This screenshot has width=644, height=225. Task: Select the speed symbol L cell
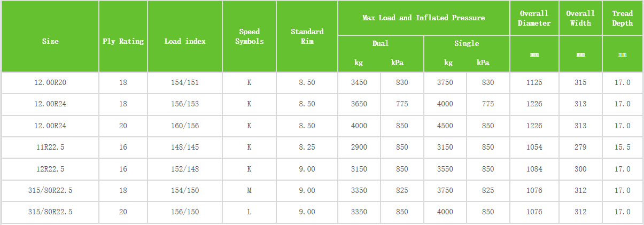pyautogui.click(x=249, y=212)
